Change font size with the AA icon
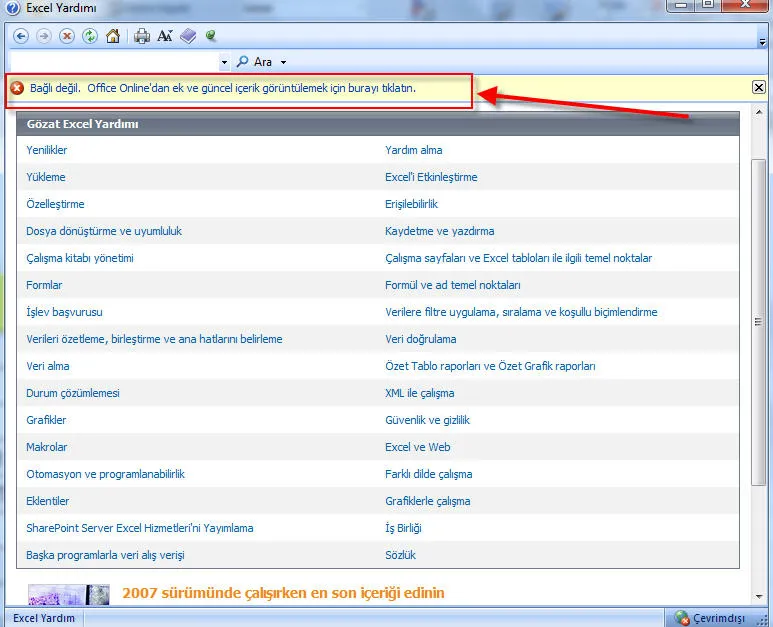This screenshot has height=627, width=773. (165, 36)
